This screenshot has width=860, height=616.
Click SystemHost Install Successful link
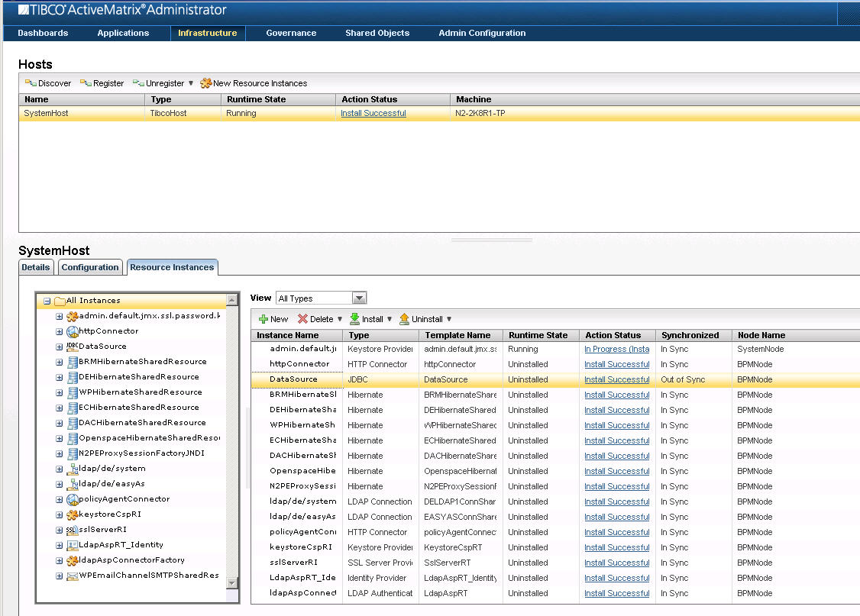[x=373, y=113]
